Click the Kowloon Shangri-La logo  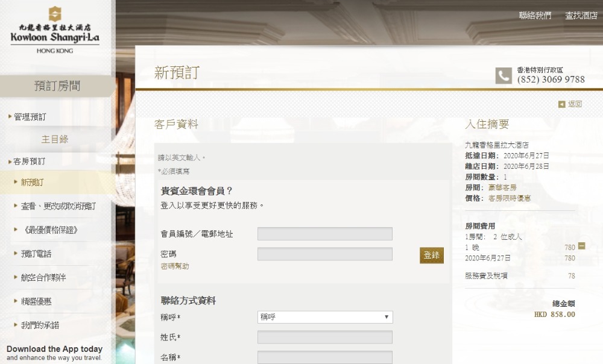click(x=55, y=30)
